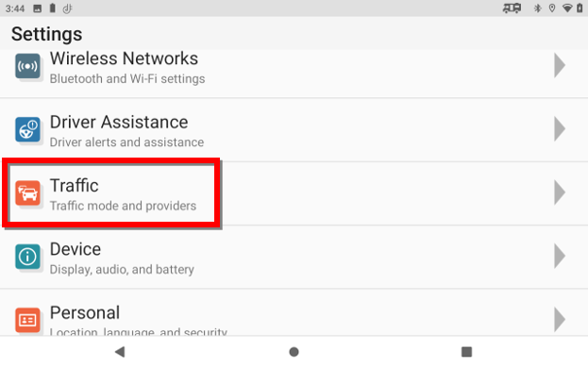Tap the teal Device info icon
The width and height of the screenshot is (588, 368).
27,257
